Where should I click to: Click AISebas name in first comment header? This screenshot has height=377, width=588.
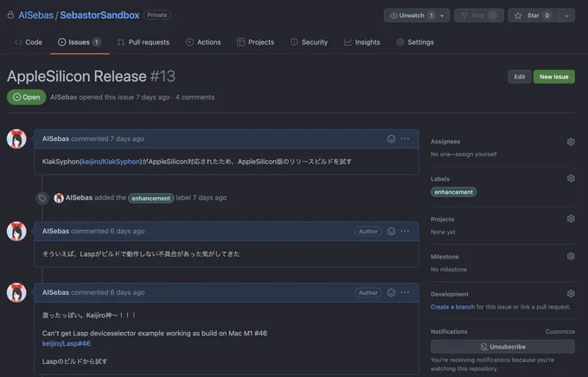click(55, 139)
